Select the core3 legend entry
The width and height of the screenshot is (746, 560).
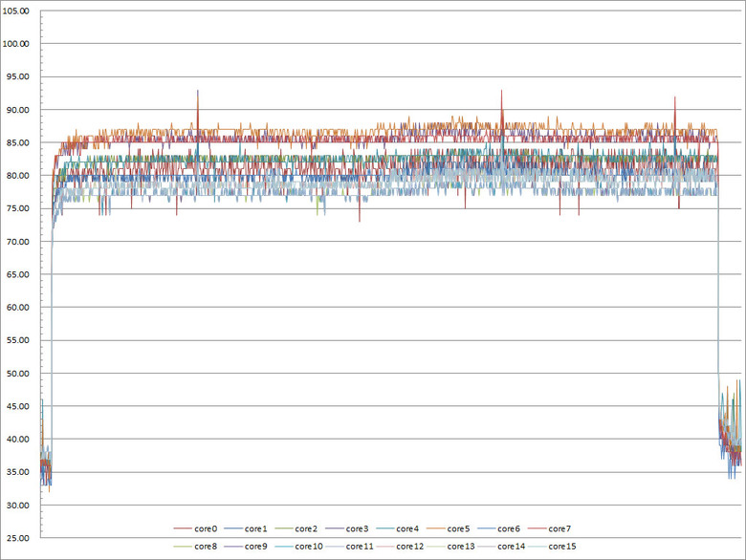[347, 528]
